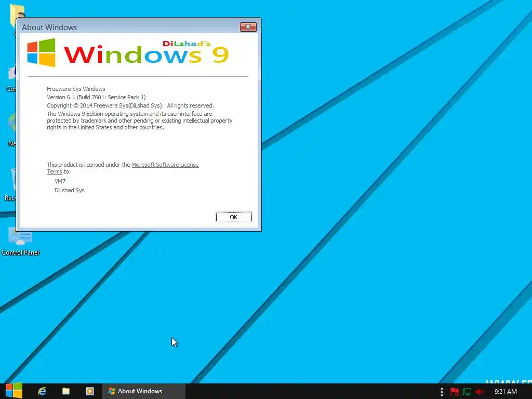532x399 pixels.
Task: Open Action Center red flag icon
Action: (454, 392)
